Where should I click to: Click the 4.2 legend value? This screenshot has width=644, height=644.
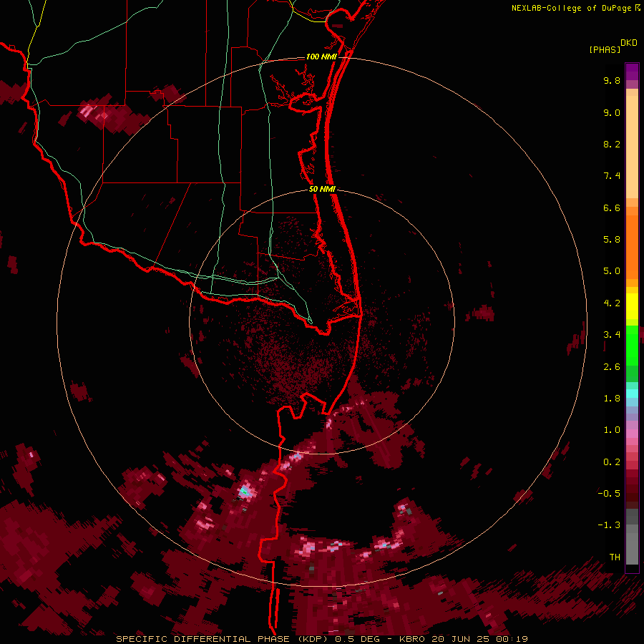(x=612, y=303)
